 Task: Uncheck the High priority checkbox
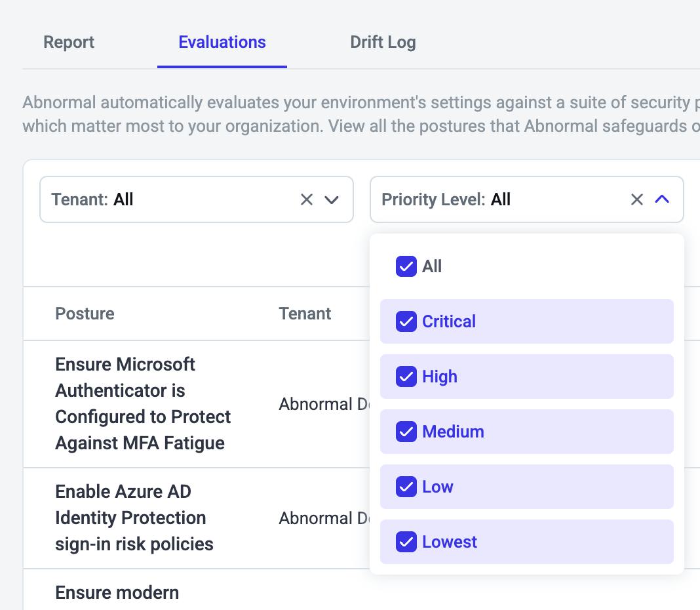tap(406, 376)
